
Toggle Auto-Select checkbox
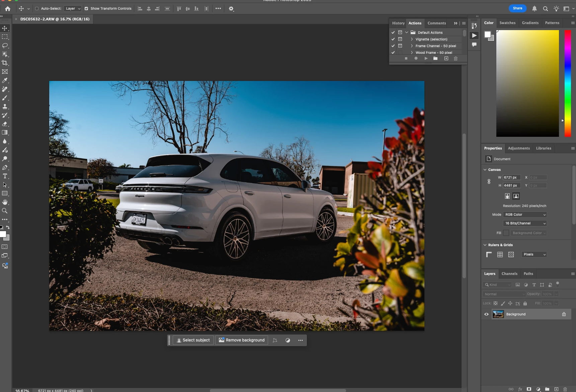37,9
